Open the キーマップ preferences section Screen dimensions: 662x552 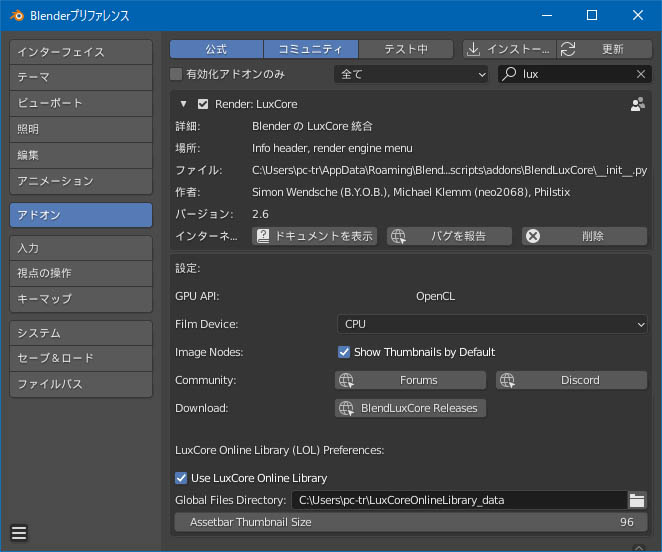(81, 299)
